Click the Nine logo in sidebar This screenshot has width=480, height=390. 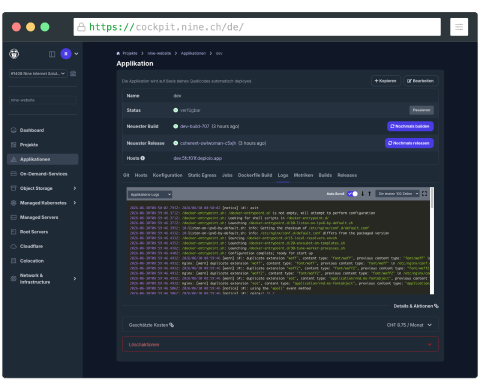(14, 54)
